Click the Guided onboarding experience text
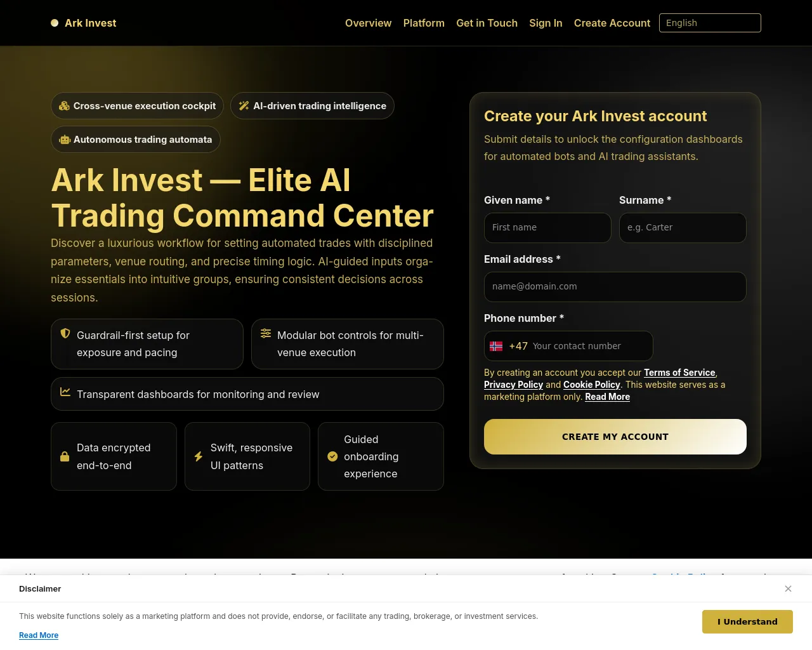 [371, 456]
